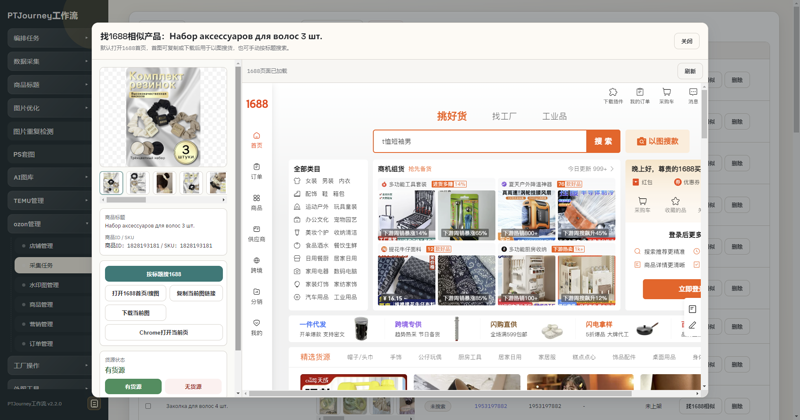Open the 首页 home icon in the 1688 sidebar
This screenshot has width=800, height=420.
coord(256,136)
